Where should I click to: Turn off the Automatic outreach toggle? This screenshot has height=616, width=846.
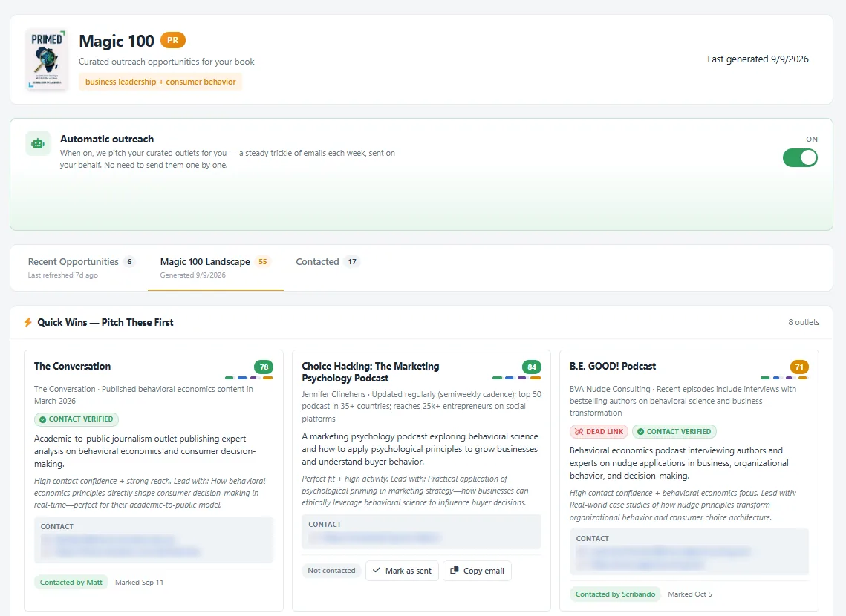(800, 158)
